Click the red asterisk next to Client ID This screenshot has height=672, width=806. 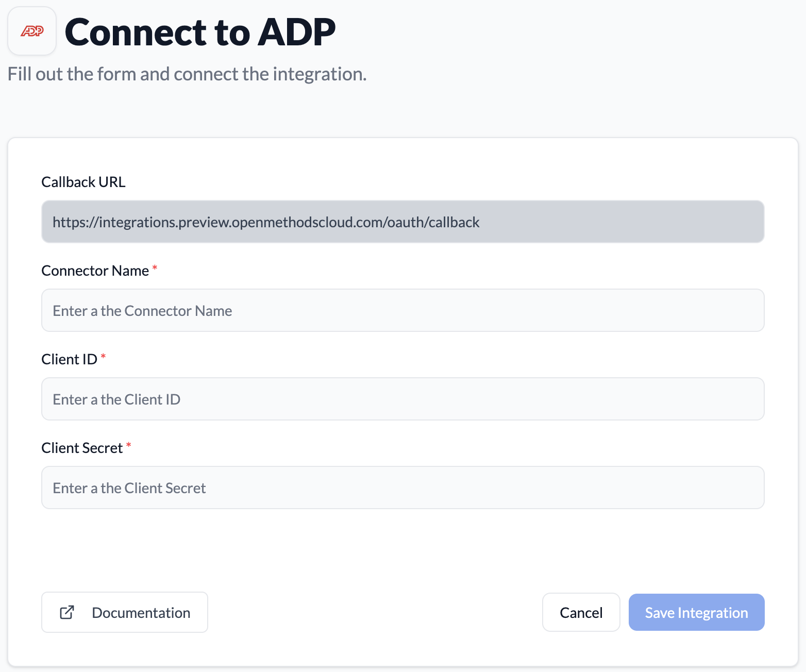pyautogui.click(x=103, y=357)
